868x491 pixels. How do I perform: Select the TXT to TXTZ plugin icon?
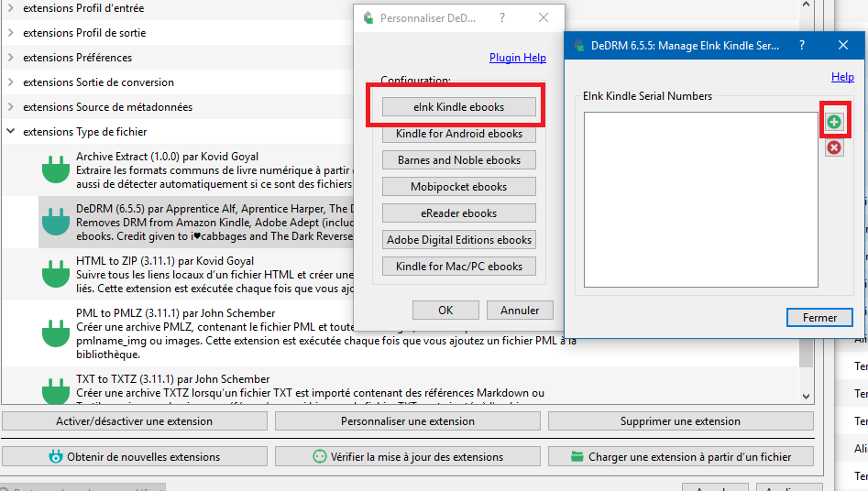coord(56,389)
